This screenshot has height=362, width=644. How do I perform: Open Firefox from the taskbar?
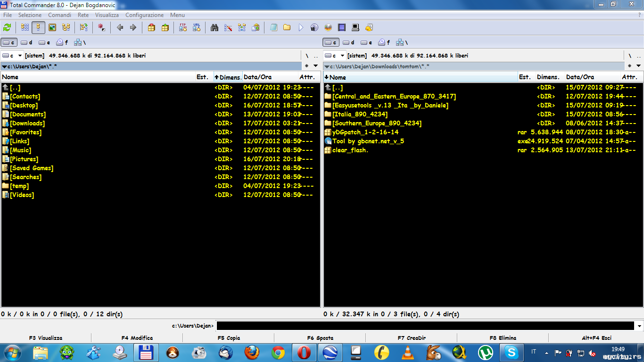[252, 353]
